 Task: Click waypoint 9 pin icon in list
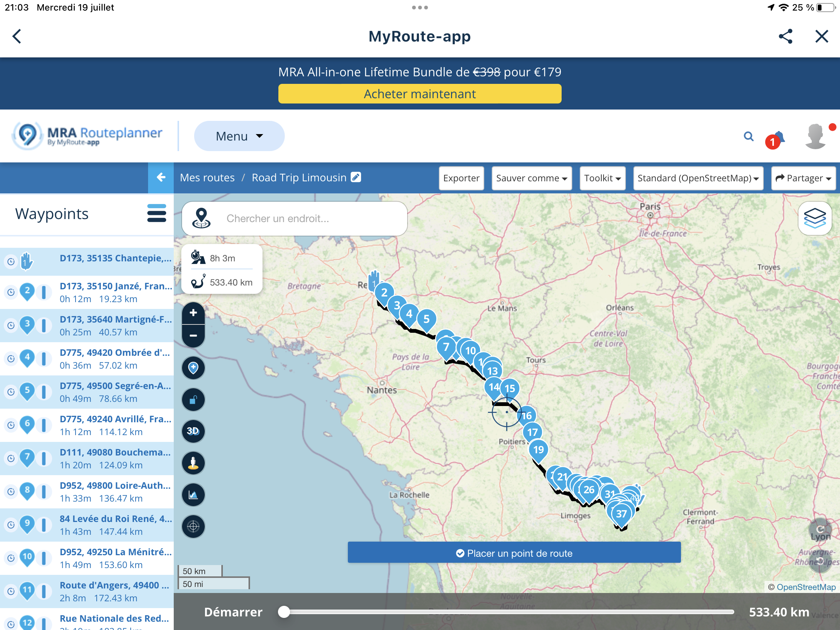[x=27, y=524]
